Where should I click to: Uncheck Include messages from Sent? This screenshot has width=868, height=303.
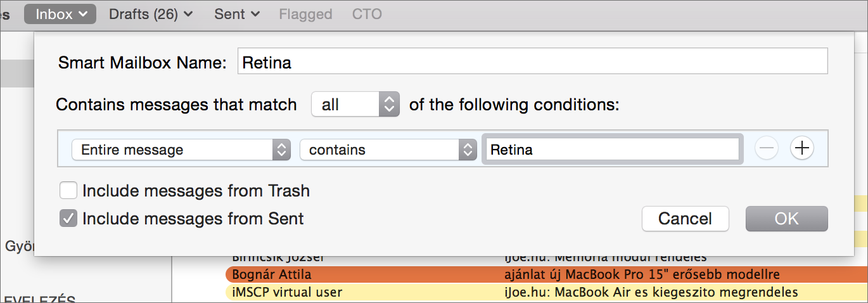(x=68, y=219)
